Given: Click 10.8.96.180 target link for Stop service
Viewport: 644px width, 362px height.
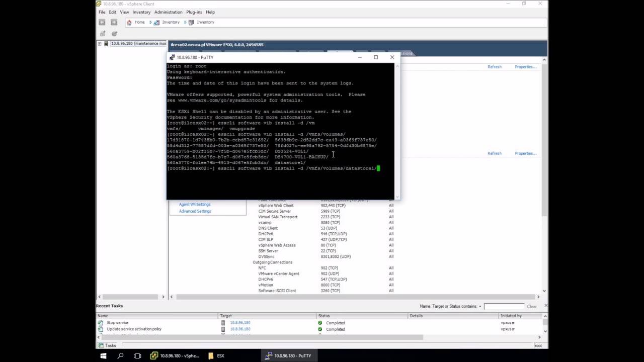Looking at the screenshot, I should 240,323.
